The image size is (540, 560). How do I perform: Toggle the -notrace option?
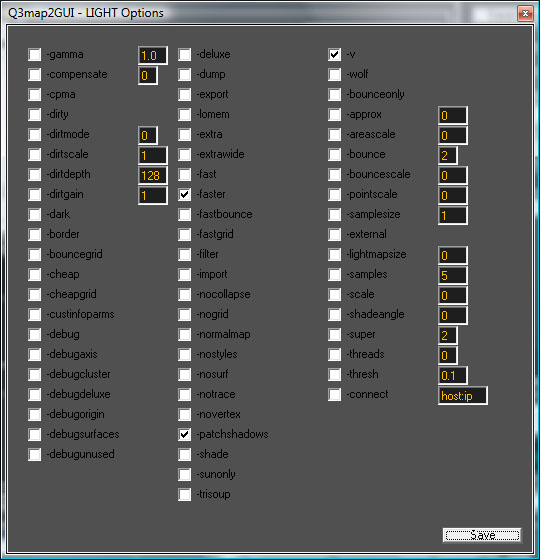pyautogui.click(x=185, y=395)
